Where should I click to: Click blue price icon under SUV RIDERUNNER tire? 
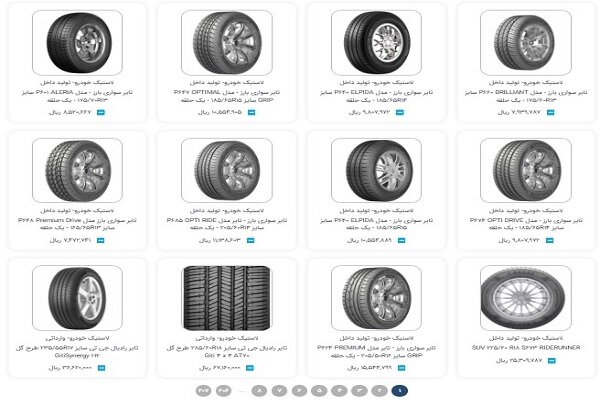[x=551, y=361]
